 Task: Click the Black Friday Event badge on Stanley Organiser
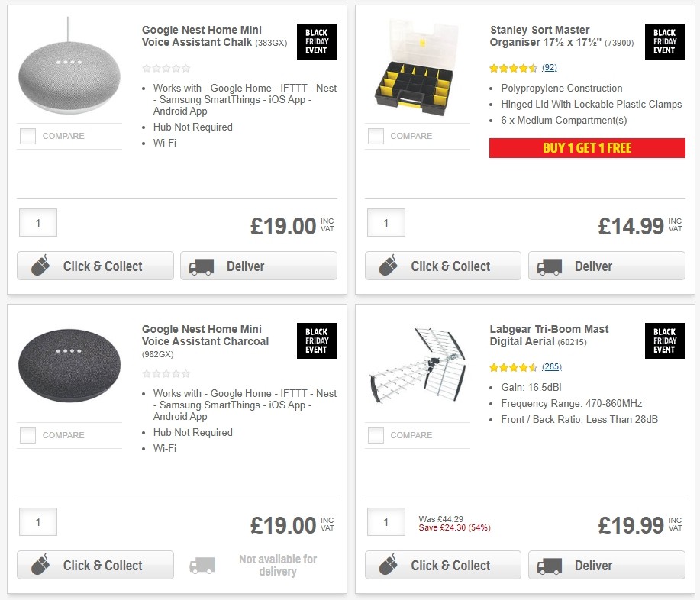664,42
